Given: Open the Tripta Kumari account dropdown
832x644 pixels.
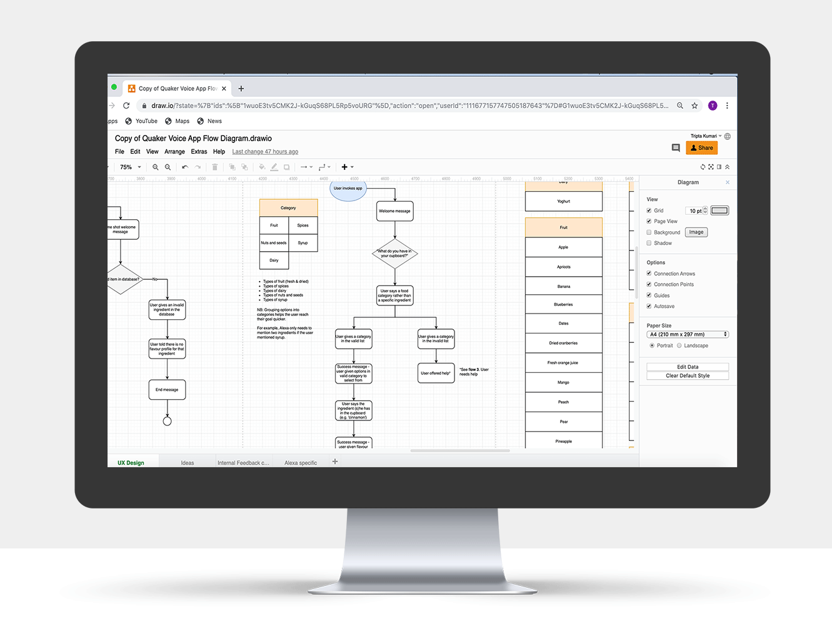Looking at the screenshot, I should tap(706, 136).
